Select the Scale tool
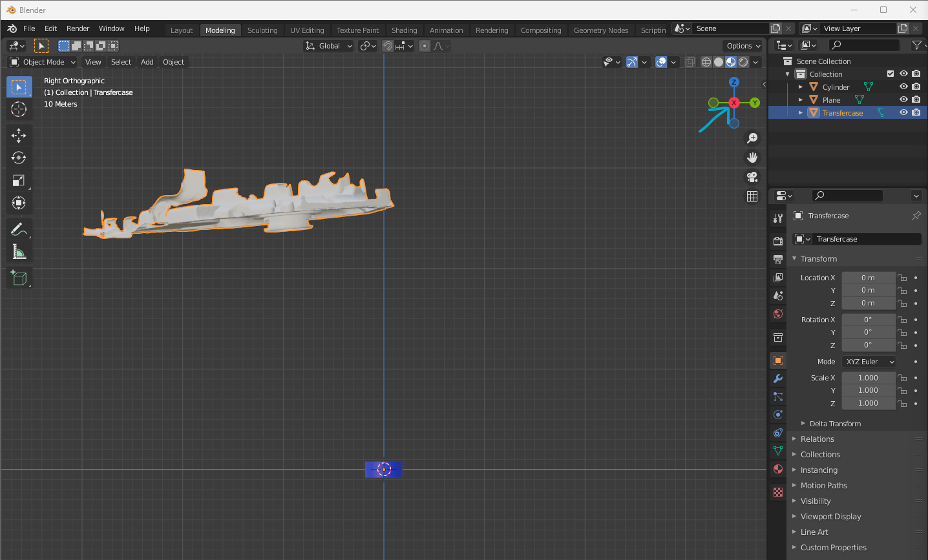The width and height of the screenshot is (928, 560). (19, 181)
